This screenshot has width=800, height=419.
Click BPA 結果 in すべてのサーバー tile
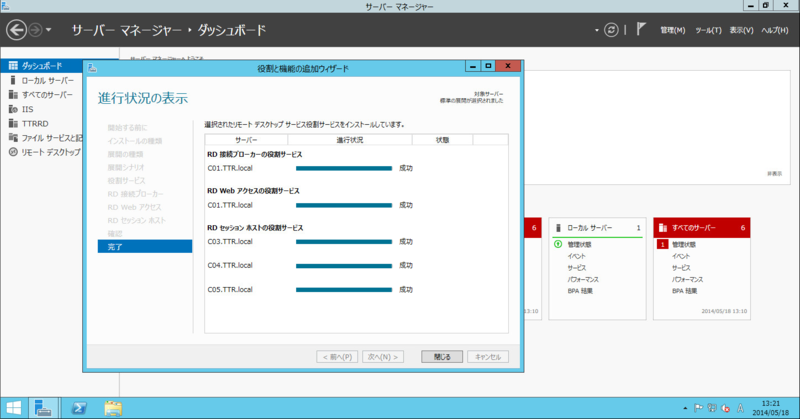click(684, 291)
